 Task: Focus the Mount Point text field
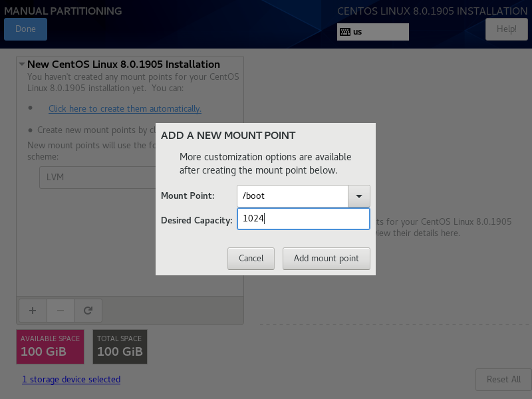[293, 196]
